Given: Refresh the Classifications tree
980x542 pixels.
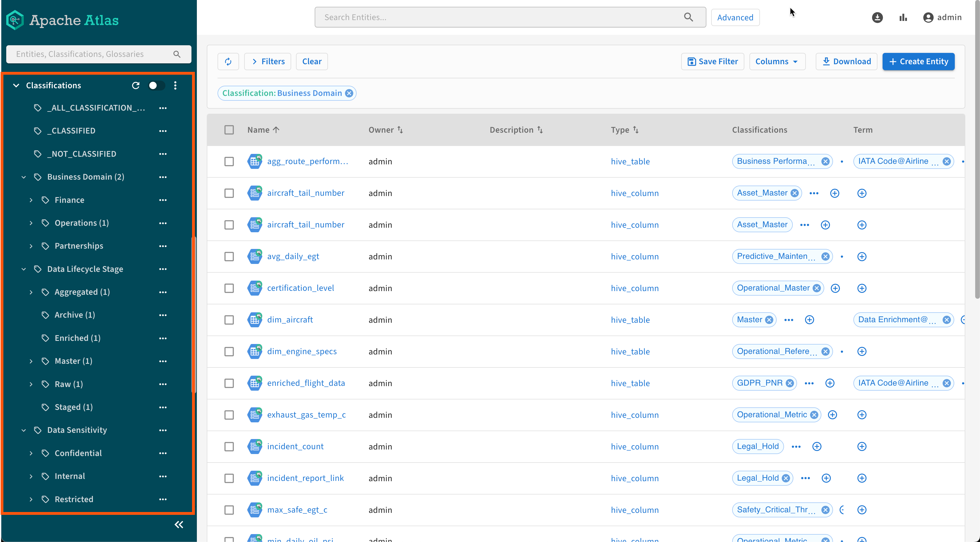Looking at the screenshot, I should (135, 85).
